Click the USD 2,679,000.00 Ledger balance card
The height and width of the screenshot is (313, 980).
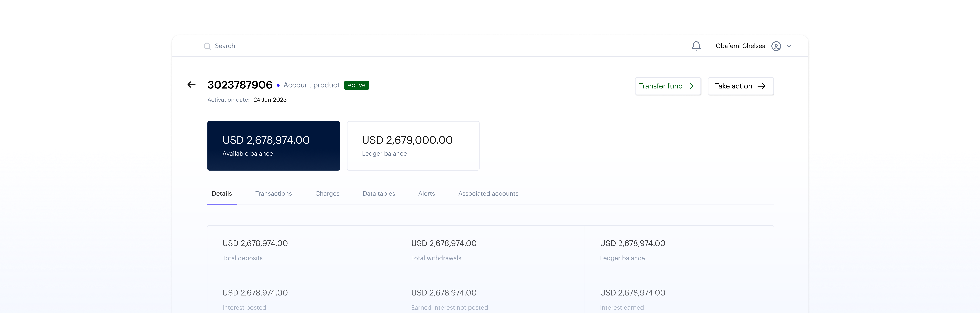click(x=413, y=146)
